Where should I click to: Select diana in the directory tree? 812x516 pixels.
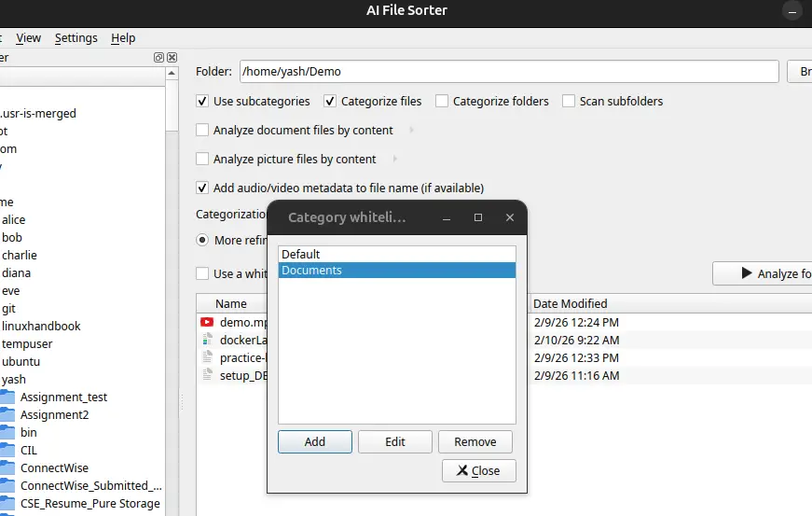(x=16, y=272)
